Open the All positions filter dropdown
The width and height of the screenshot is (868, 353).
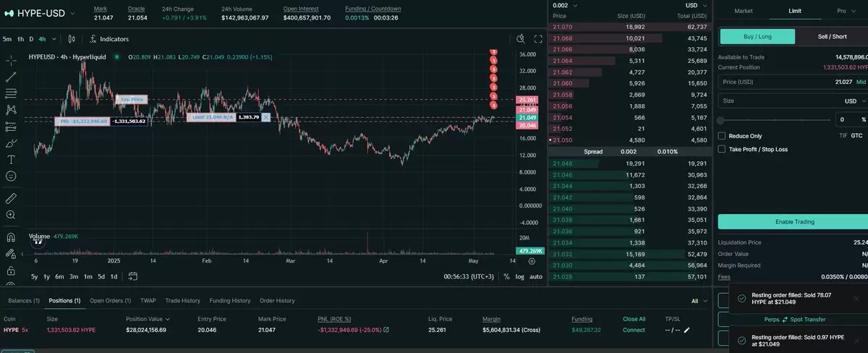point(699,300)
